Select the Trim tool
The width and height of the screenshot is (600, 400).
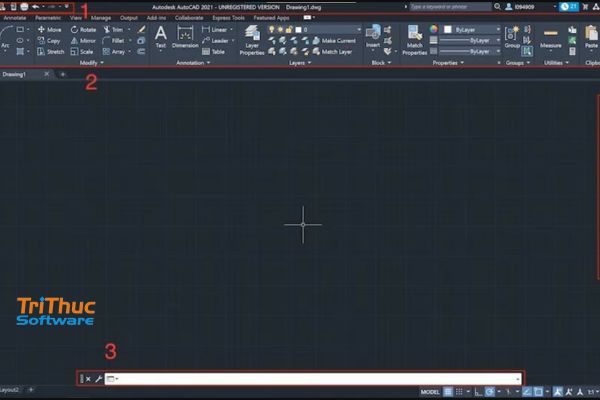114,29
